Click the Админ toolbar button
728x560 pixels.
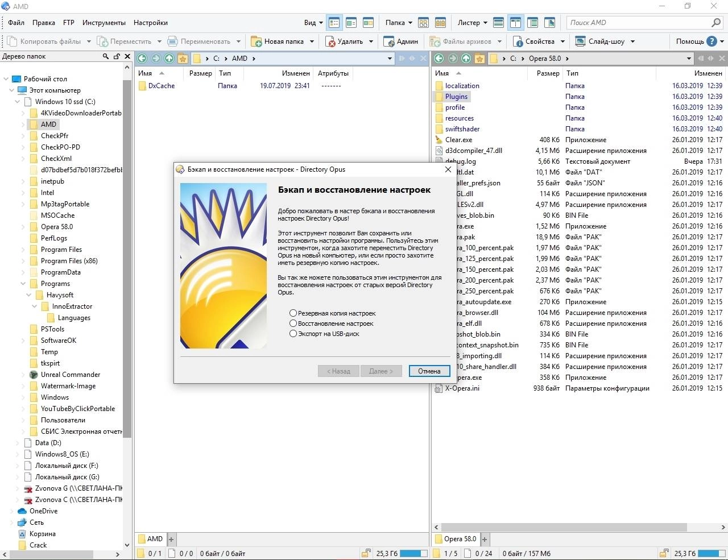click(x=401, y=42)
